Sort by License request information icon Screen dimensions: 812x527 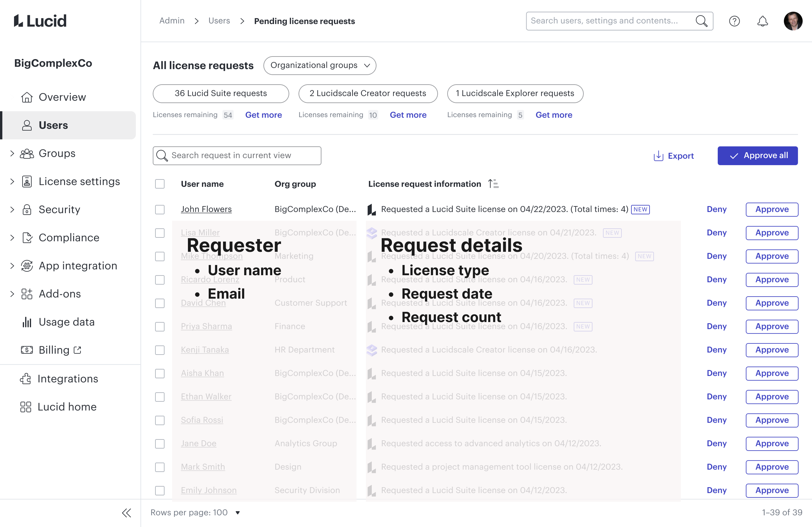[x=493, y=184]
